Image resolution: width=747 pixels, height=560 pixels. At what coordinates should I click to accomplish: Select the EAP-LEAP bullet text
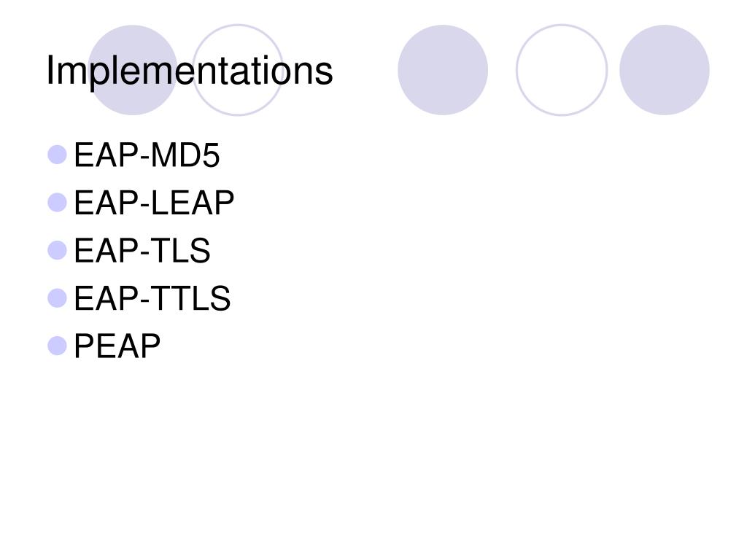[x=154, y=203]
